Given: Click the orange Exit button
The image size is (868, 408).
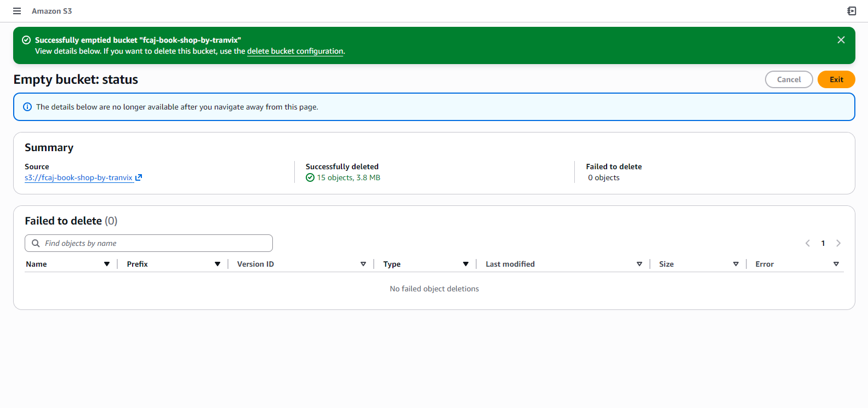Looking at the screenshot, I should [836, 79].
